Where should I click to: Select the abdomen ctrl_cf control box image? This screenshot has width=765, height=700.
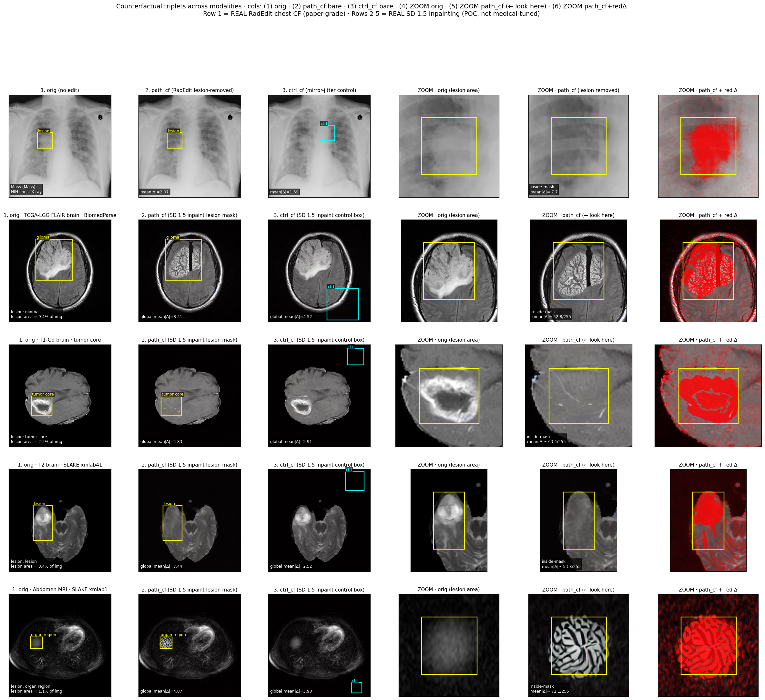pyautogui.click(x=320, y=645)
